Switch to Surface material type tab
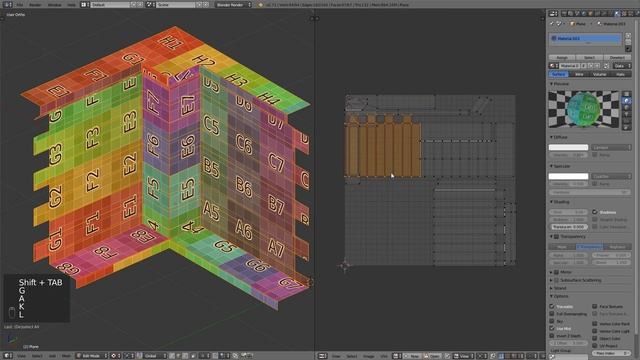Viewport: 640px width, 360px height. [558, 74]
